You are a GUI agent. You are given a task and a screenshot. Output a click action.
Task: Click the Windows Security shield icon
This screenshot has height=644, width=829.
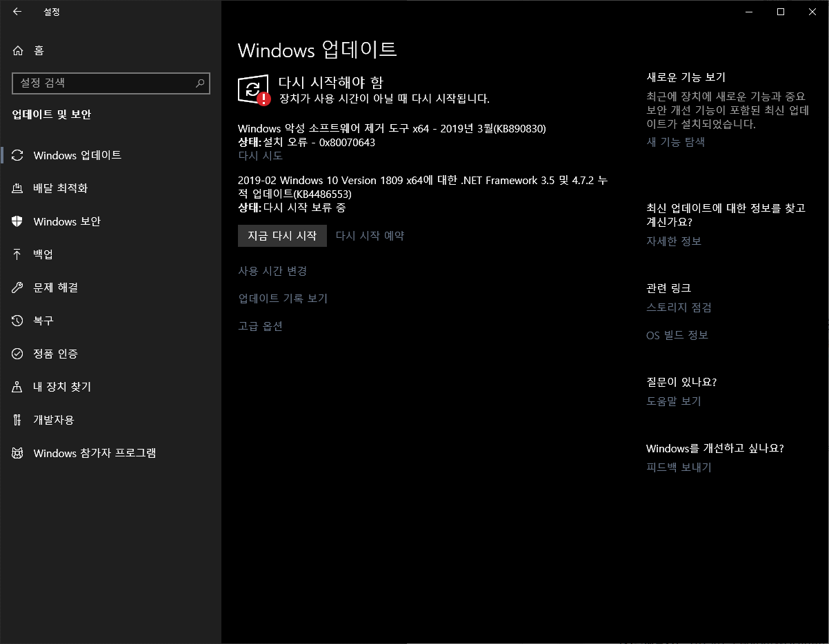pyautogui.click(x=19, y=221)
